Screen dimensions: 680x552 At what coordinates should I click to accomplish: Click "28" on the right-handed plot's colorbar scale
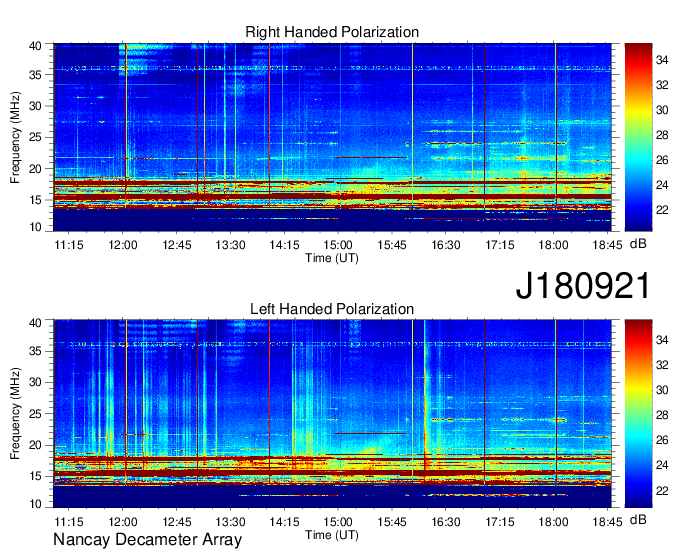click(x=662, y=135)
